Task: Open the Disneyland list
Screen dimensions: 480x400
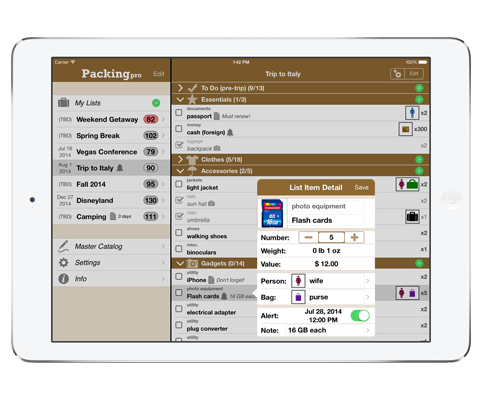Action: [x=111, y=200]
